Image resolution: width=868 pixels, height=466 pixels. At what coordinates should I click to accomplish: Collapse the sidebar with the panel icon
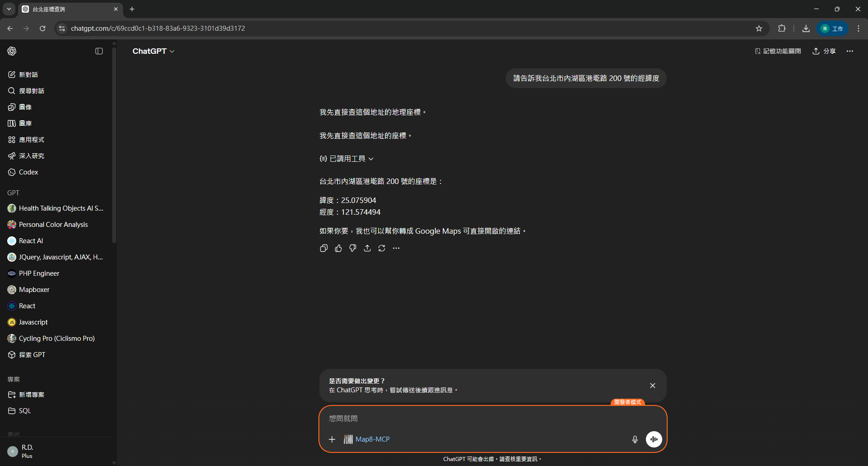99,51
